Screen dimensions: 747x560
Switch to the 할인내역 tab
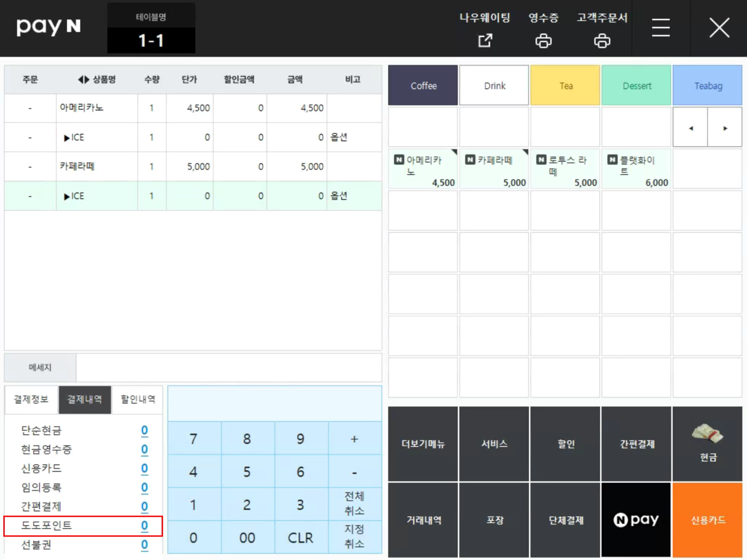138,399
